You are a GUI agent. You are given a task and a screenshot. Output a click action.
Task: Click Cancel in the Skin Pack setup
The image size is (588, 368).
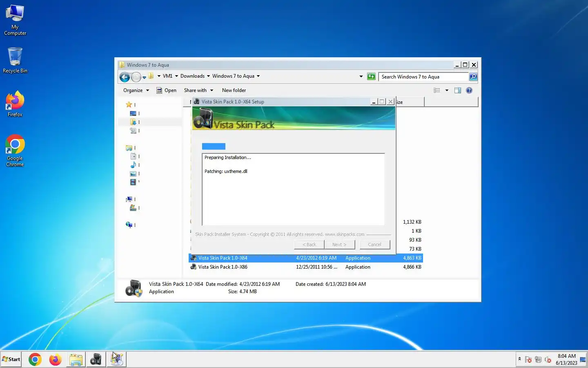374,245
